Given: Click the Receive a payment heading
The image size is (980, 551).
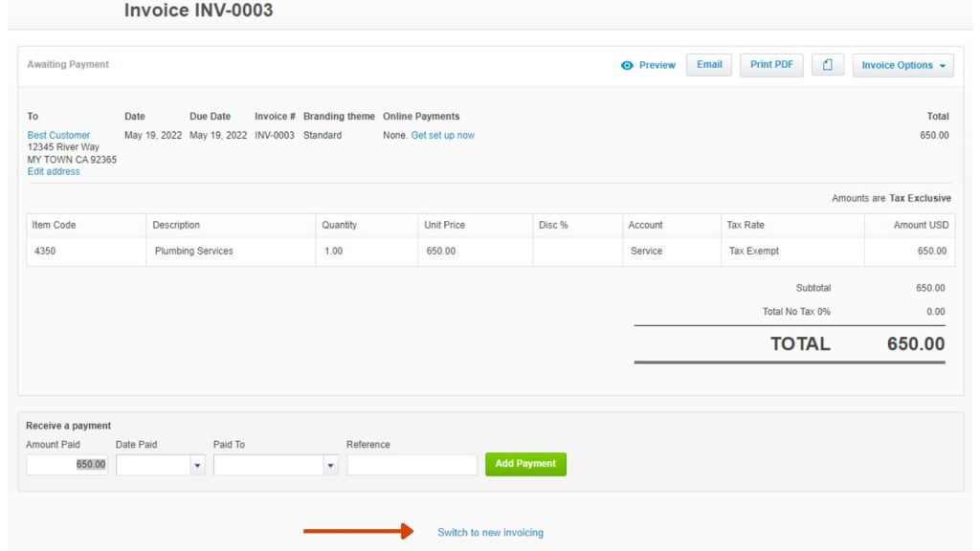Looking at the screenshot, I should (68, 426).
